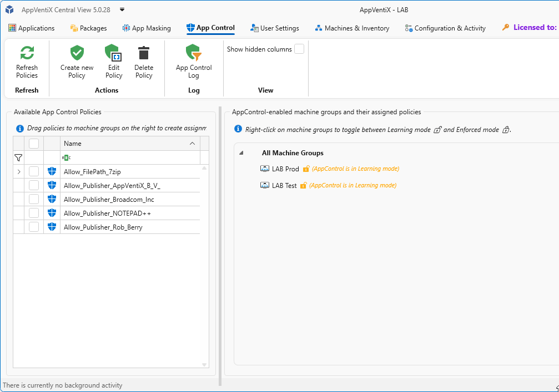Click LAB Prod Learning mode status text

(355, 169)
